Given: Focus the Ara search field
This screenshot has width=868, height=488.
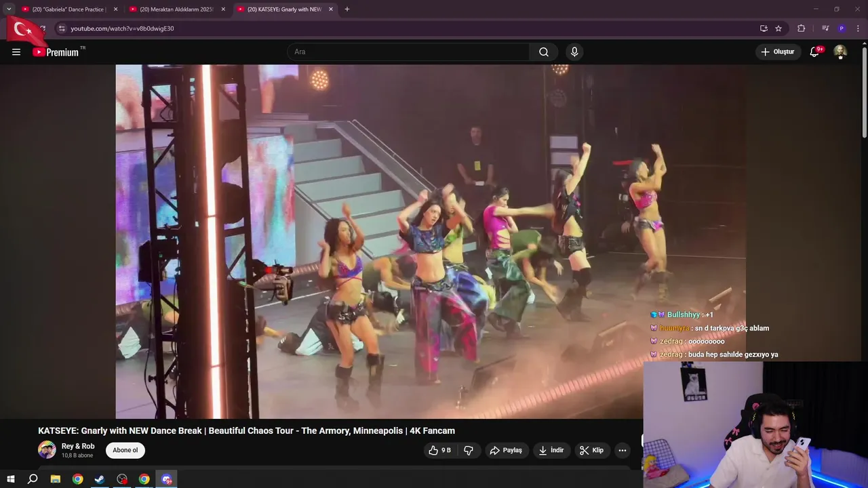Looking at the screenshot, I should point(409,52).
